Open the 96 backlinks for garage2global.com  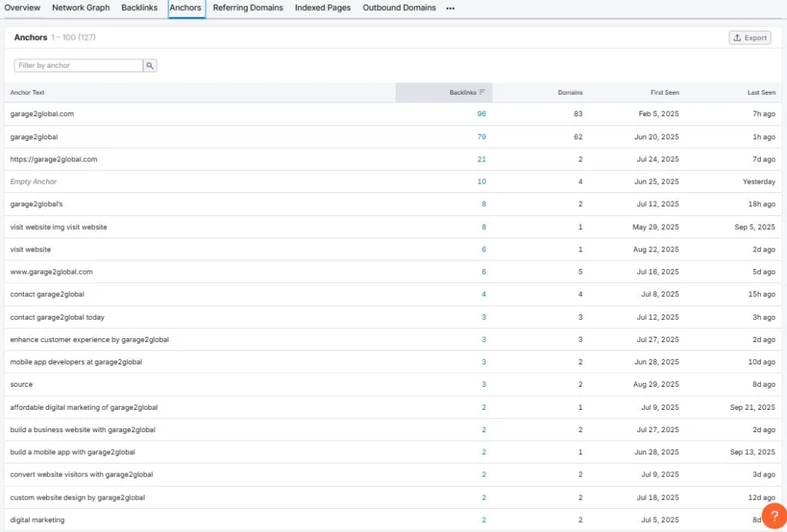click(x=481, y=114)
